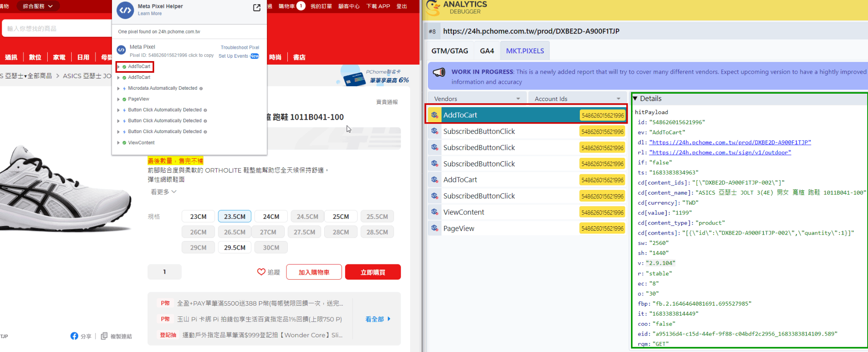The image size is (868, 352).
Task: Open the 綜合服務 dropdown menu
Action: point(38,6)
